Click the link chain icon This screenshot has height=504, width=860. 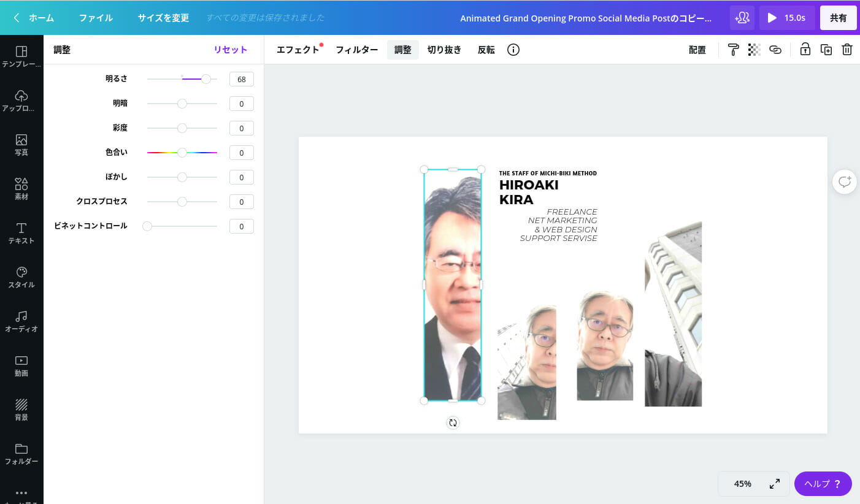775,50
